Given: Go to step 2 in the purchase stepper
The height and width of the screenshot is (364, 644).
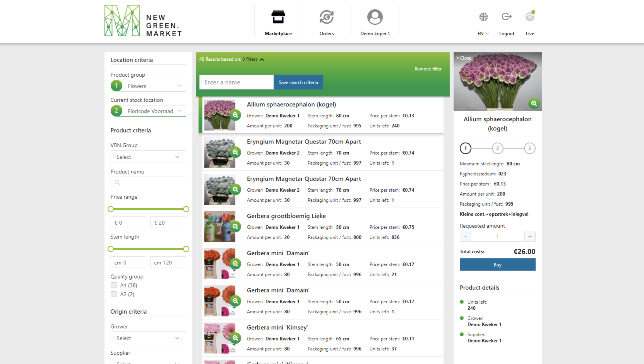Looking at the screenshot, I should (x=497, y=148).
